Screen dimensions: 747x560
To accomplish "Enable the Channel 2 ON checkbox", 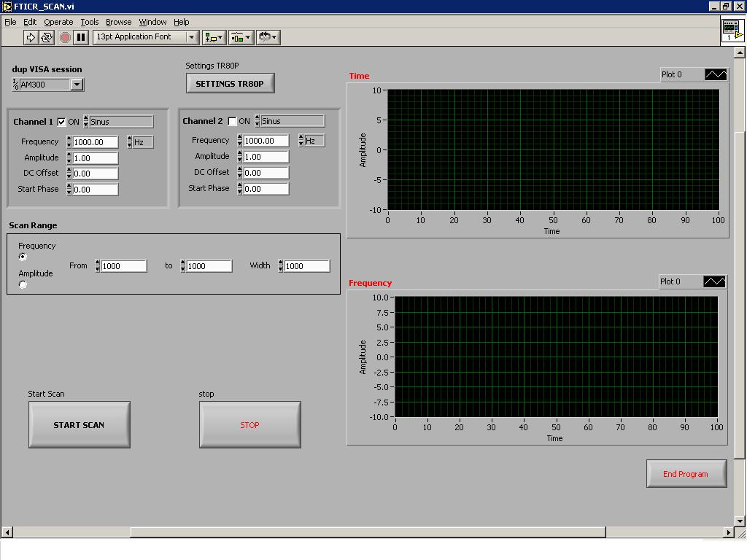I will (x=233, y=122).
